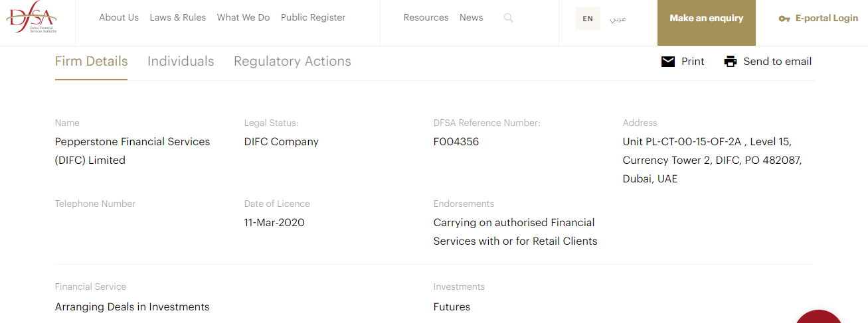Click the legal status DIFC Company
The height and width of the screenshot is (323, 868).
click(x=282, y=142)
